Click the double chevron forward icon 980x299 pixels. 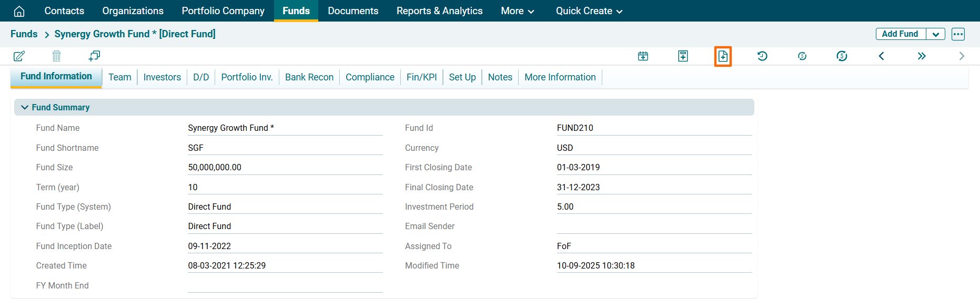tap(922, 56)
